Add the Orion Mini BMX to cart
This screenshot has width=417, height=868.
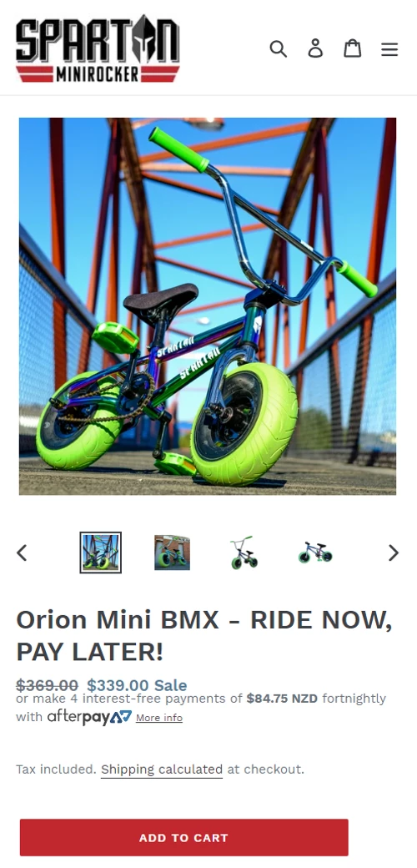(184, 838)
